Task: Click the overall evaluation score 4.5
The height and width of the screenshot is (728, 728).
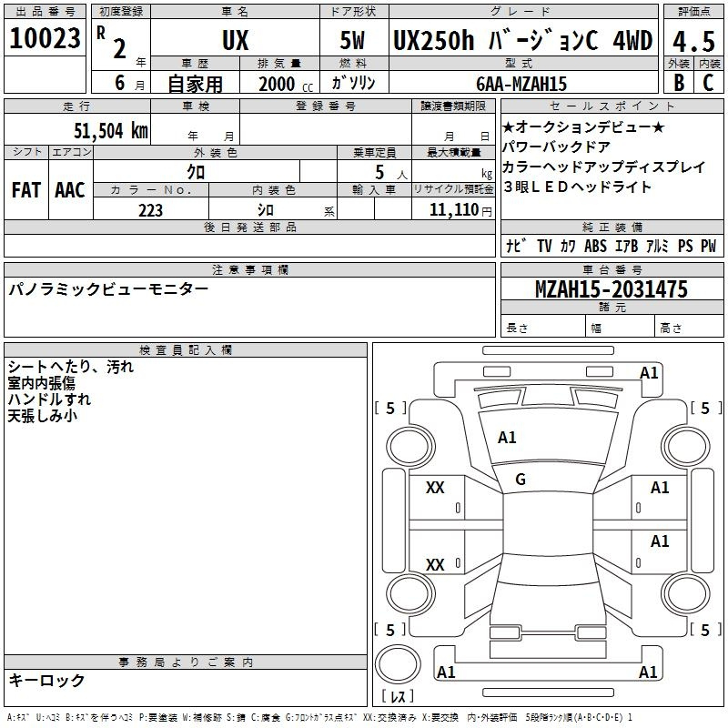Action: (693, 42)
